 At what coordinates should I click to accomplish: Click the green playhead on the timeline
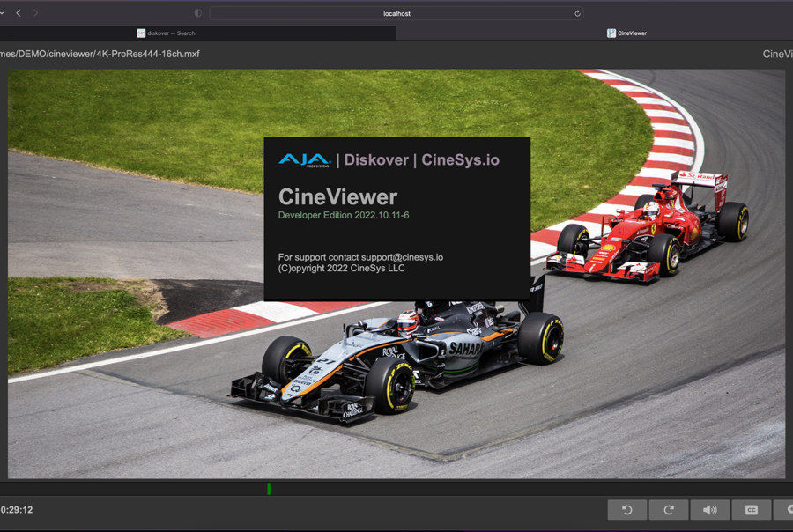[x=269, y=489]
